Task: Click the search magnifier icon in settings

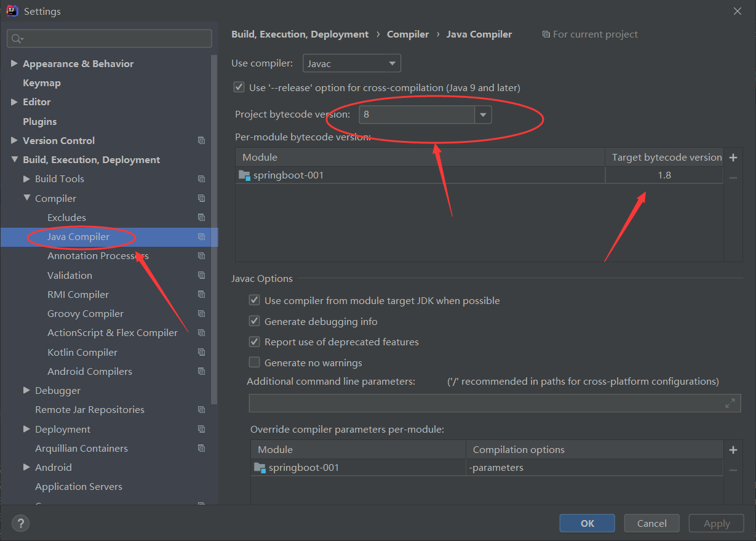Action: (17, 38)
